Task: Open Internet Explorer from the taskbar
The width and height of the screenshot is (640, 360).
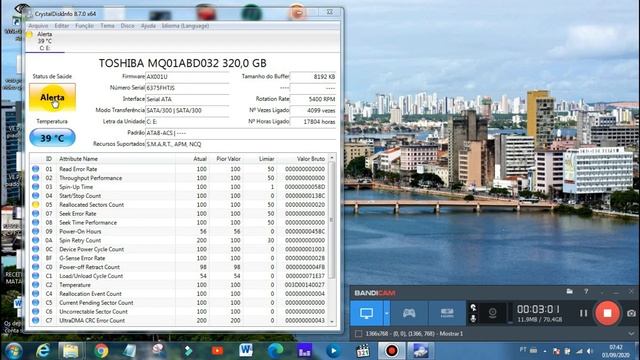Action: pyautogui.click(x=43, y=351)
